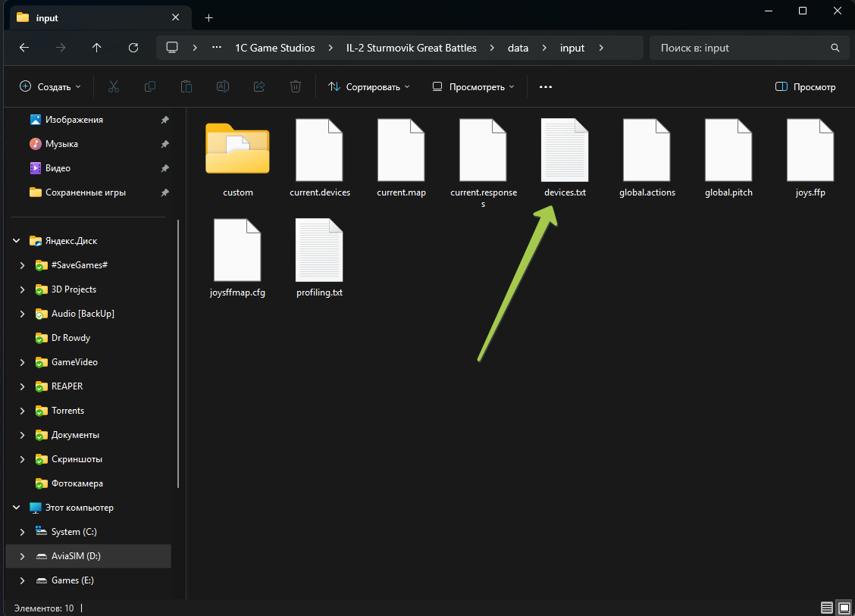Viewport: 855px width, 616px height.
Task: Click the Share icon in toolbar
Action: [259, 87]
